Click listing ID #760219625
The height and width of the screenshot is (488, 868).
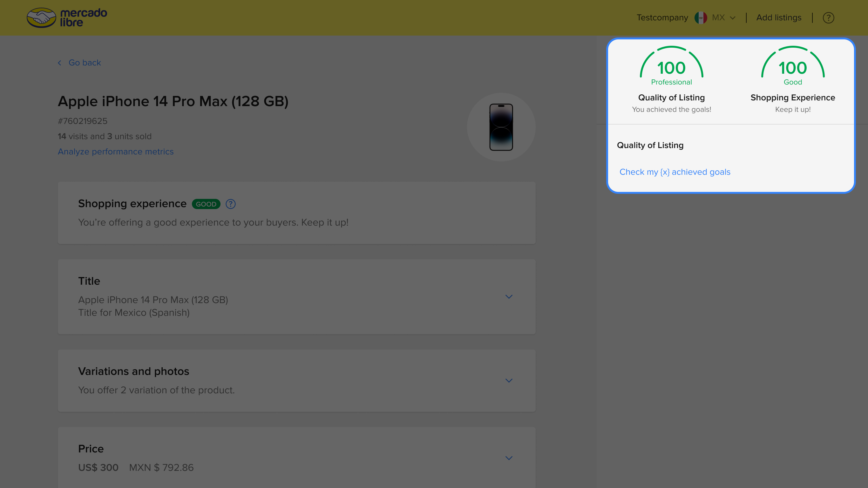pyautogui.click(x=83, y=121)
